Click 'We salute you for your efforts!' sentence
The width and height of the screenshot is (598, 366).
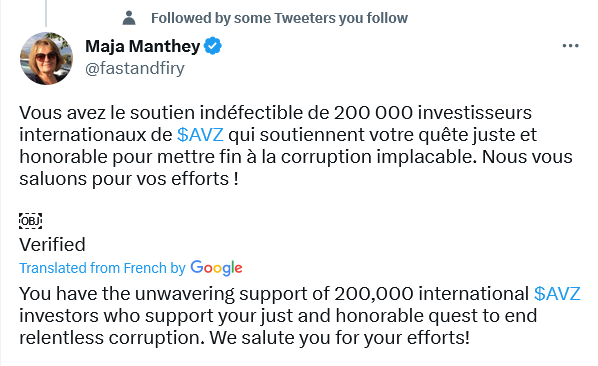point(339,338)
